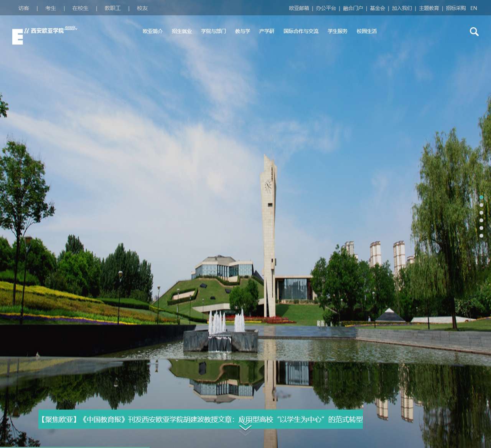Open the 学院与部门 menu

214,31
